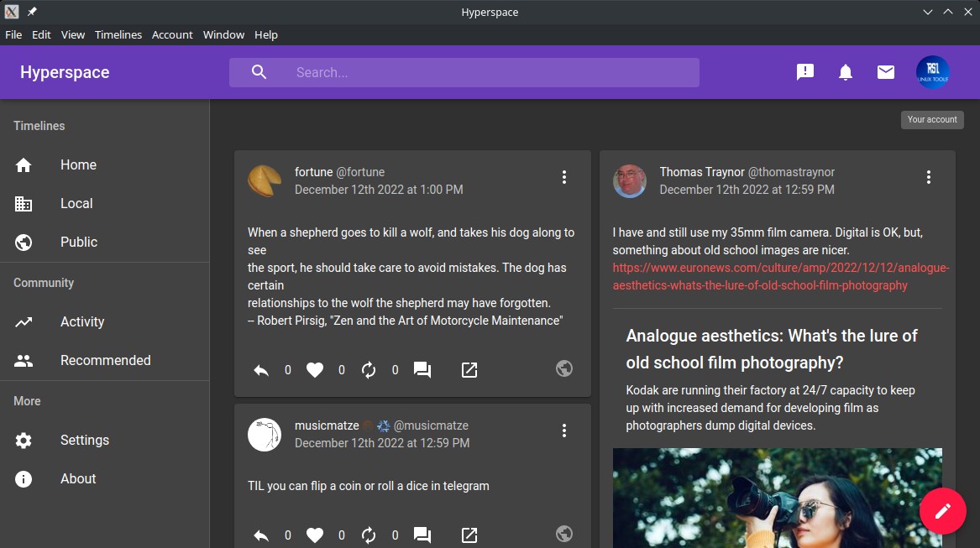Open the Edit menu

click(x=41, y=35)
